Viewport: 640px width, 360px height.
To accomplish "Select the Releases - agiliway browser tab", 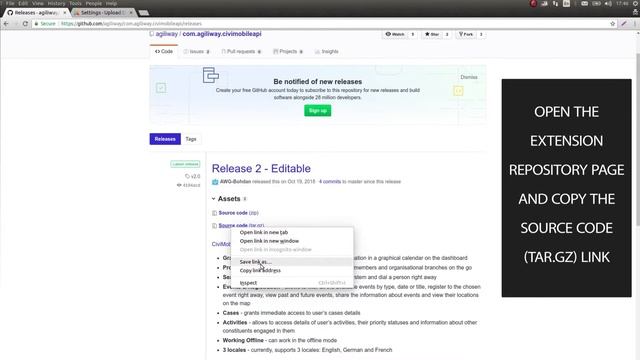I will [36, 13].
